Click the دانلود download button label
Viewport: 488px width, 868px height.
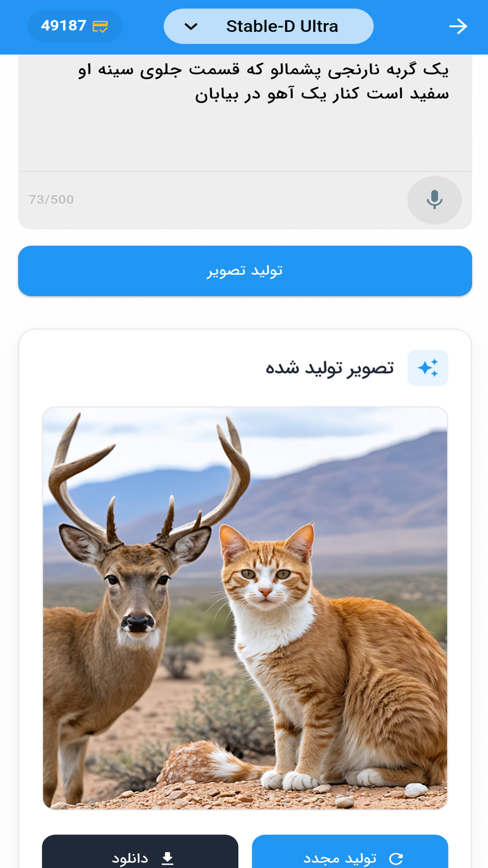(x=130, y=858)
